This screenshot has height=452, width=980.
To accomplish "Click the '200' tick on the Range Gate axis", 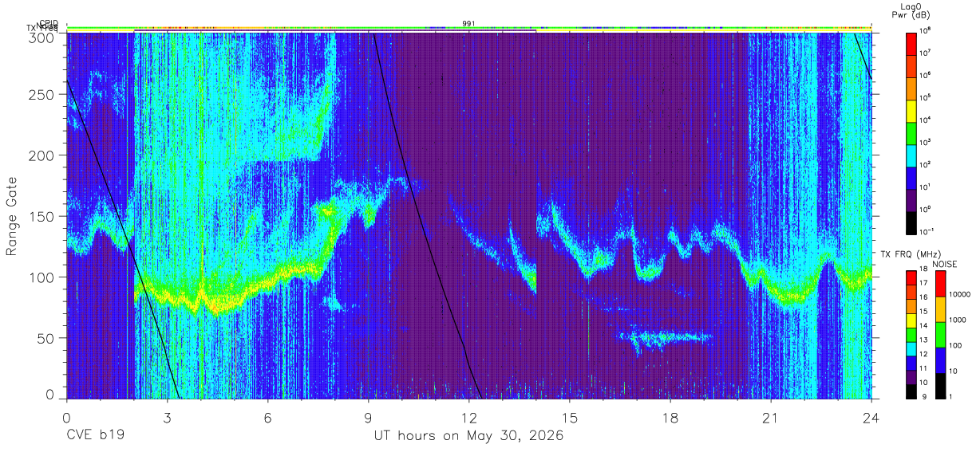I will [40, 155].
